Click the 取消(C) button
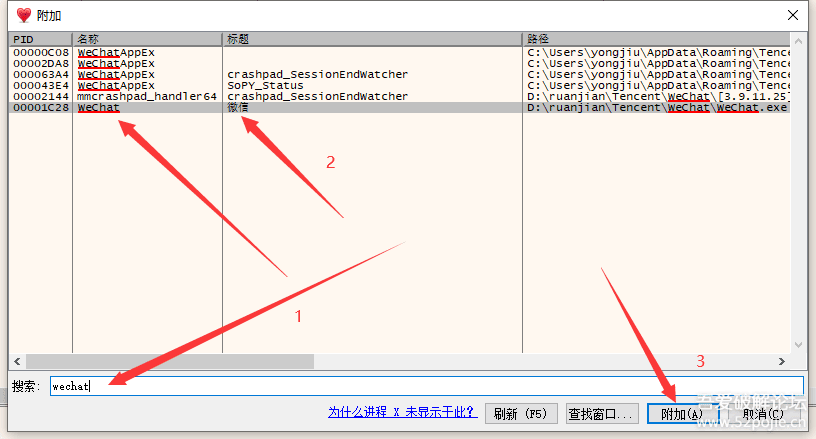Screen dimensions: 816x439 (763, 414)
